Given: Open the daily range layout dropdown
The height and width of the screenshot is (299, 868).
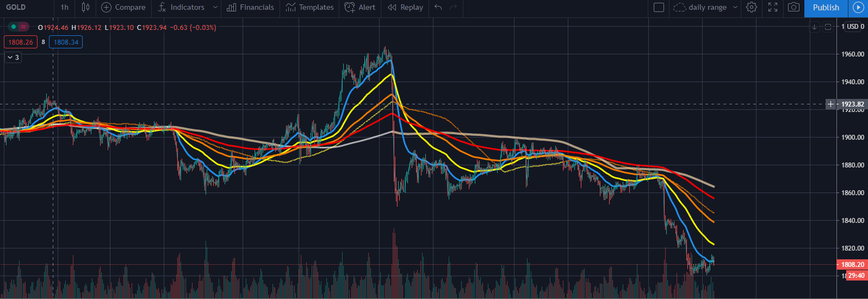Looking at the screenshot, I should [x=705, y=8].
